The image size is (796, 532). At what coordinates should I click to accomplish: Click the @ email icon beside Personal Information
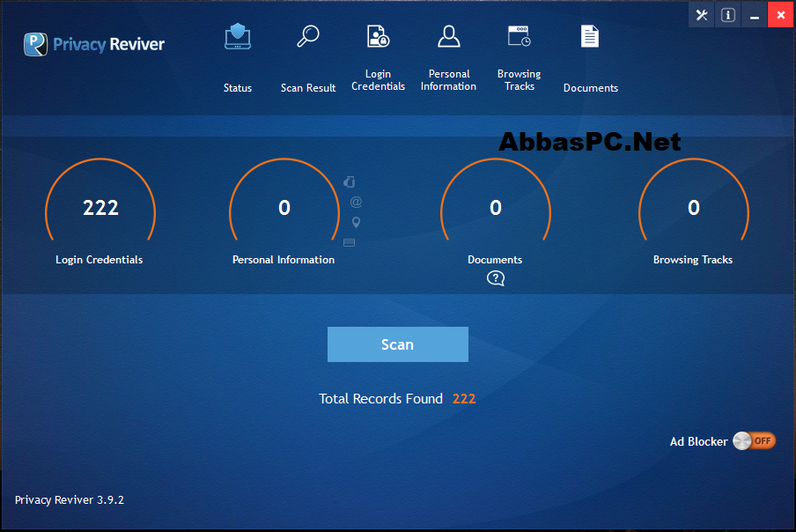356,202
